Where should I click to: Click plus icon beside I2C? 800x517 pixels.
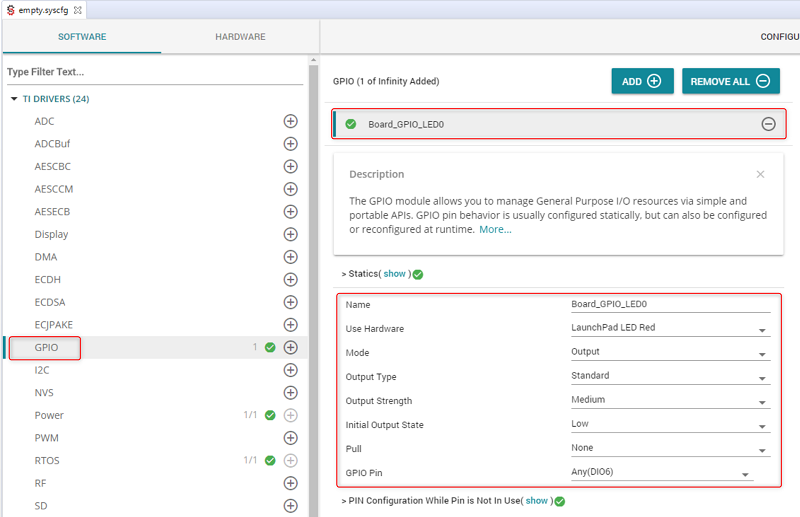tap(291, 370)
